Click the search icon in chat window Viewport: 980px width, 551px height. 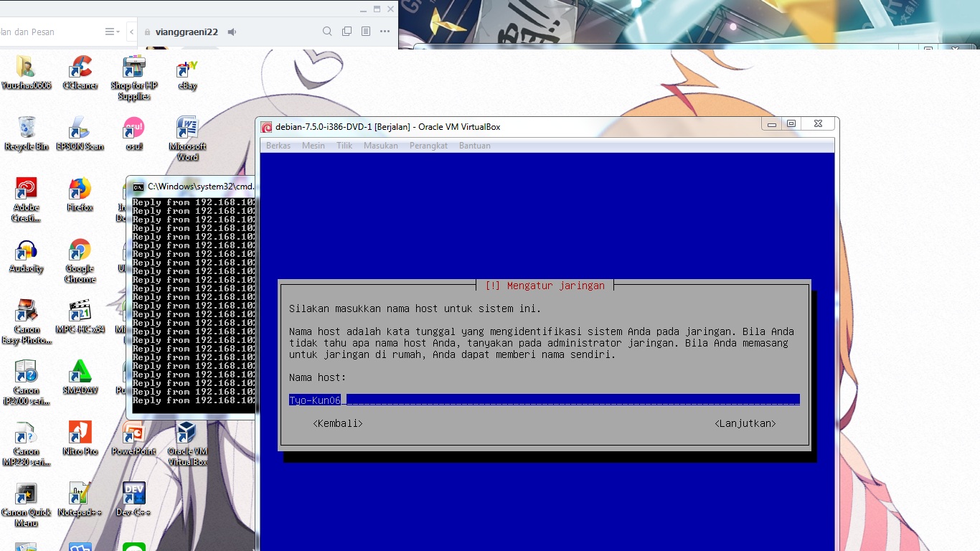[327, 32]
